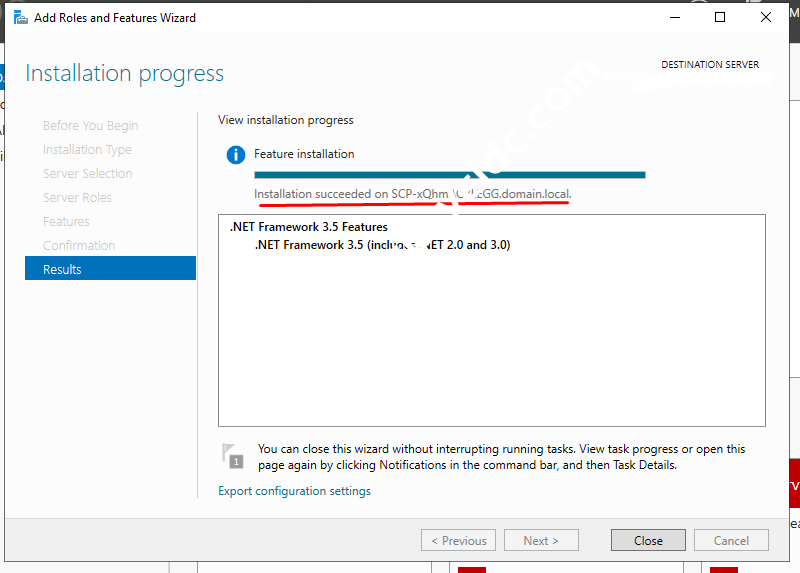The width and height of the screenshot is (800, 573).
Task: Select the Confirmation step in sidebar
Action: (79, 245)
